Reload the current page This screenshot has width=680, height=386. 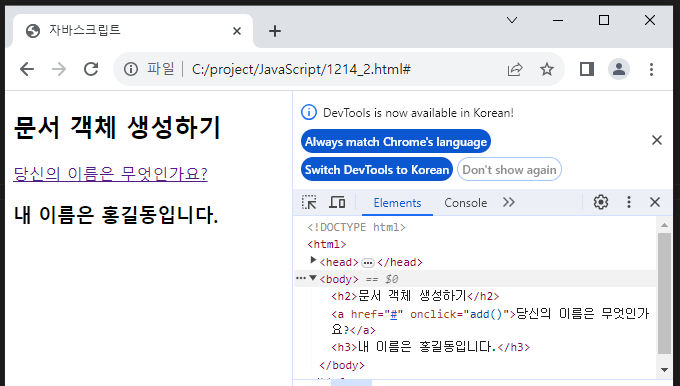(x=91, y=69)
